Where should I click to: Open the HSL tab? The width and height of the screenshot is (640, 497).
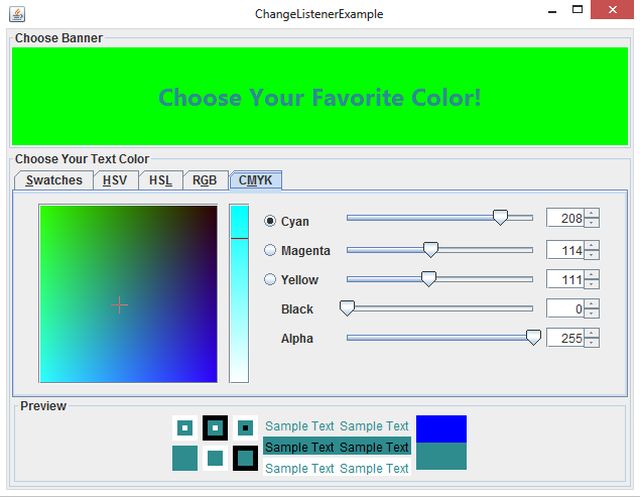pos(160,180)
